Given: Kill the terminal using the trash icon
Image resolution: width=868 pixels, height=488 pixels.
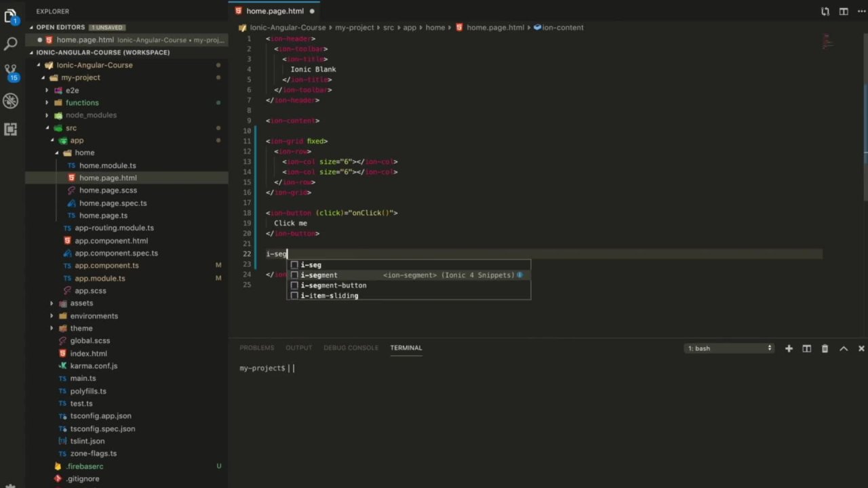Looking at the screenshot, I should pos(825,348).
